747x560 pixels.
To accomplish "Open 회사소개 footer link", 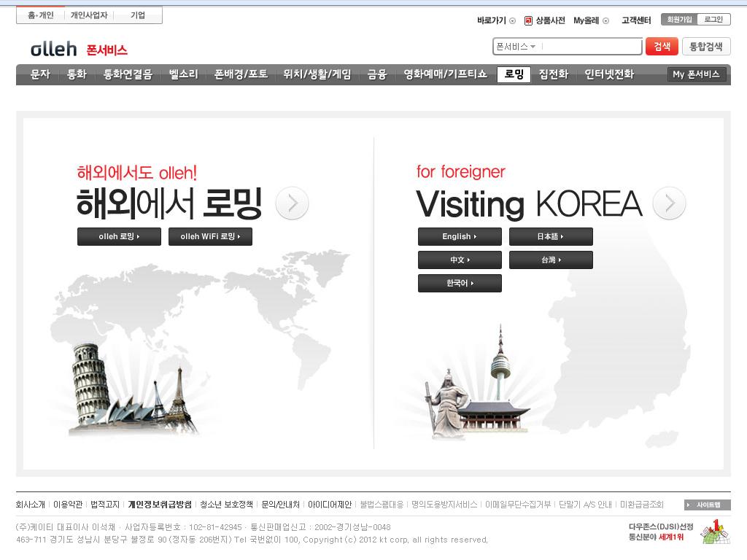I will tap(30, 505).
